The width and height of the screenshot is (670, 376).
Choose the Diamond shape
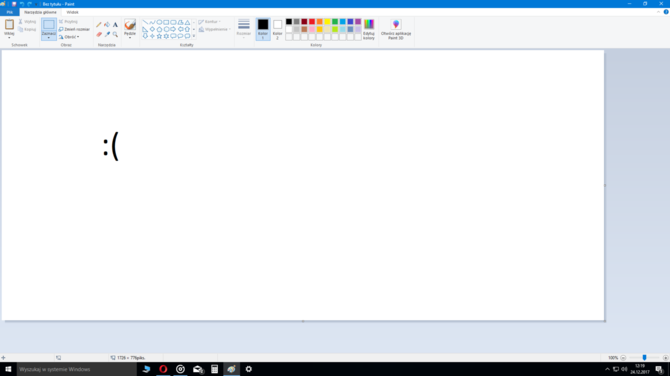click(x=152, y=29)
